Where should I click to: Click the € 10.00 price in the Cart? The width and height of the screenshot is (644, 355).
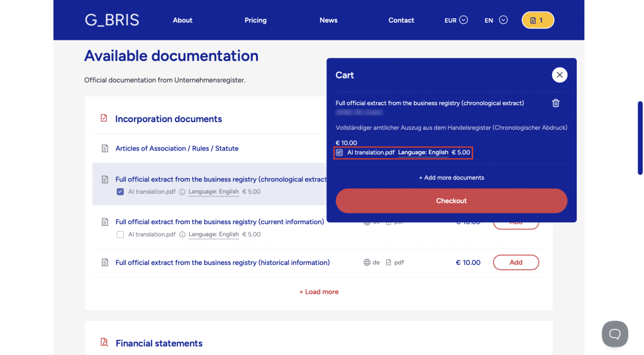tap(347, 143)
